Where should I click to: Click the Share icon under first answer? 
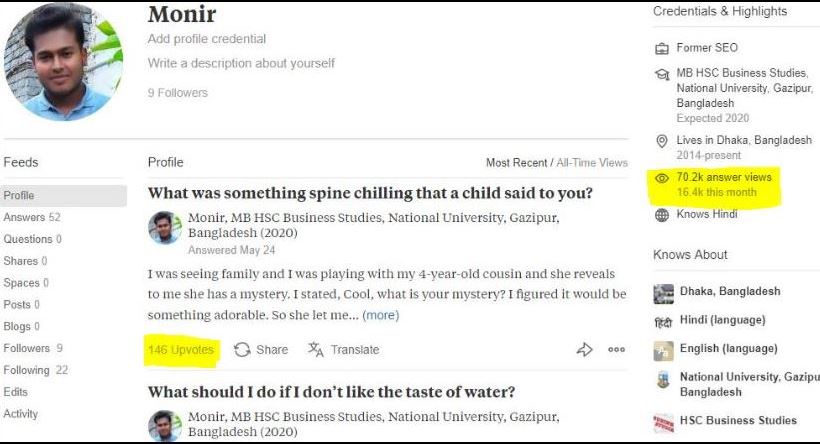click(242, 350)
